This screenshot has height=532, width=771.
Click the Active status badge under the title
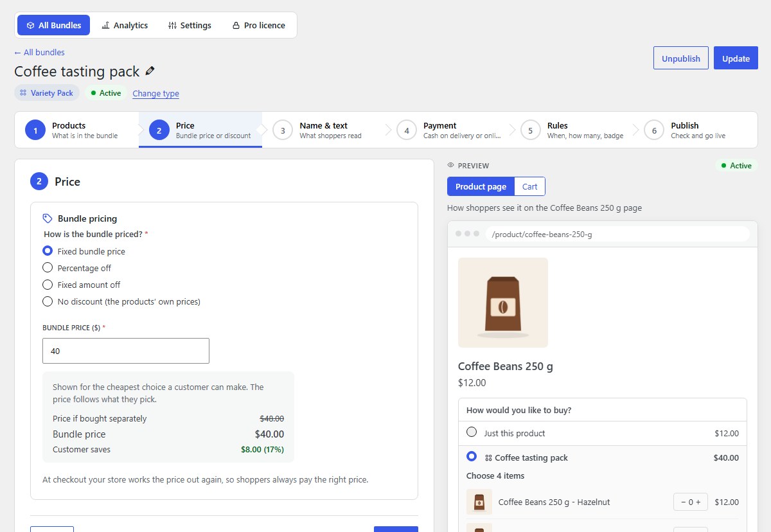[106, 93]
